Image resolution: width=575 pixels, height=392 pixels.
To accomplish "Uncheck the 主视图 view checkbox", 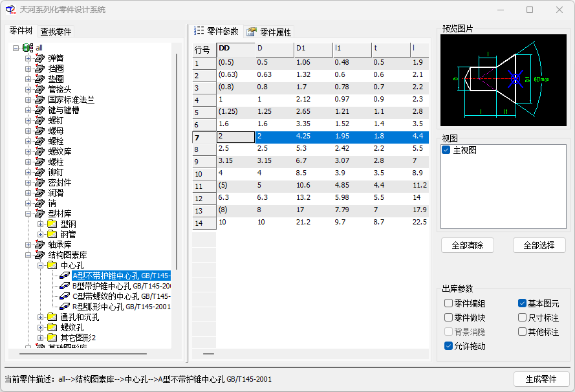I will pos(446,150).
